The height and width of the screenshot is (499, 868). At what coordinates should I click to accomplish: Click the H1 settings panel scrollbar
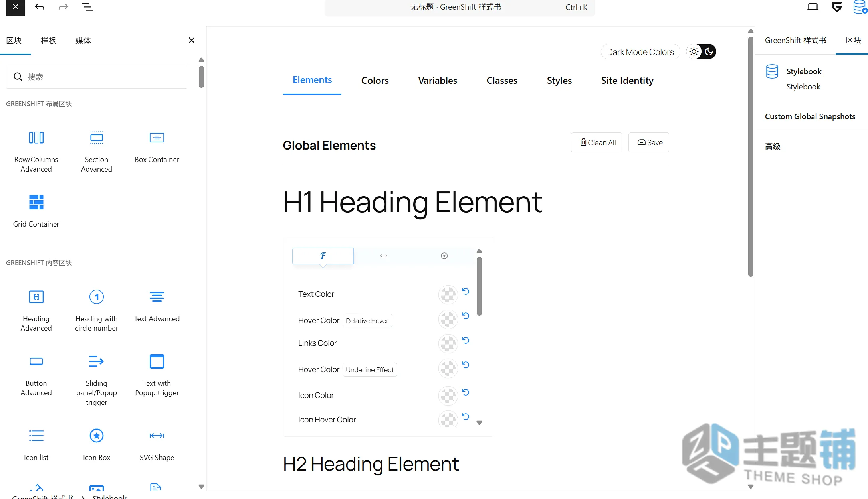pos(479,286)
